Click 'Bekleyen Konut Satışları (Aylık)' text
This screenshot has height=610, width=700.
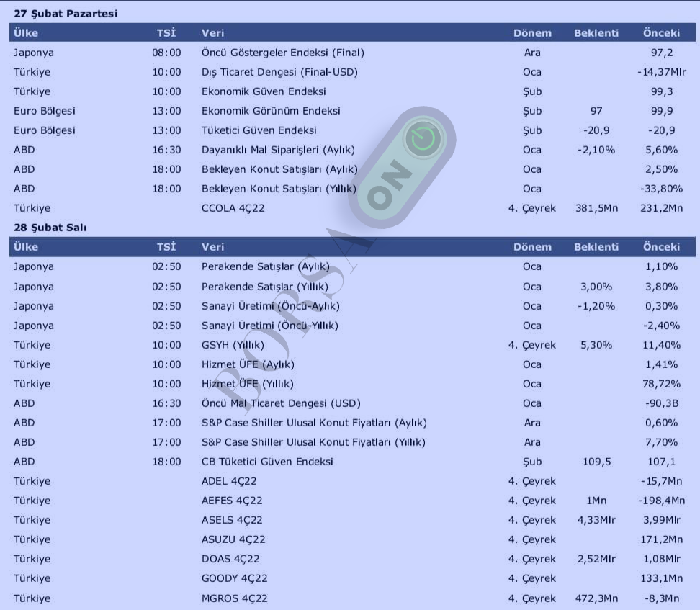pyautogui.click(x=279, y=169)
